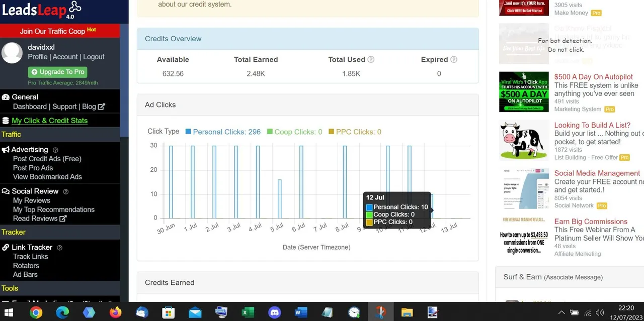Image resolution: width=644 pixels, height=321 pixels.
Task: Open My Click & Credit Stats
Action: point(50,121)
